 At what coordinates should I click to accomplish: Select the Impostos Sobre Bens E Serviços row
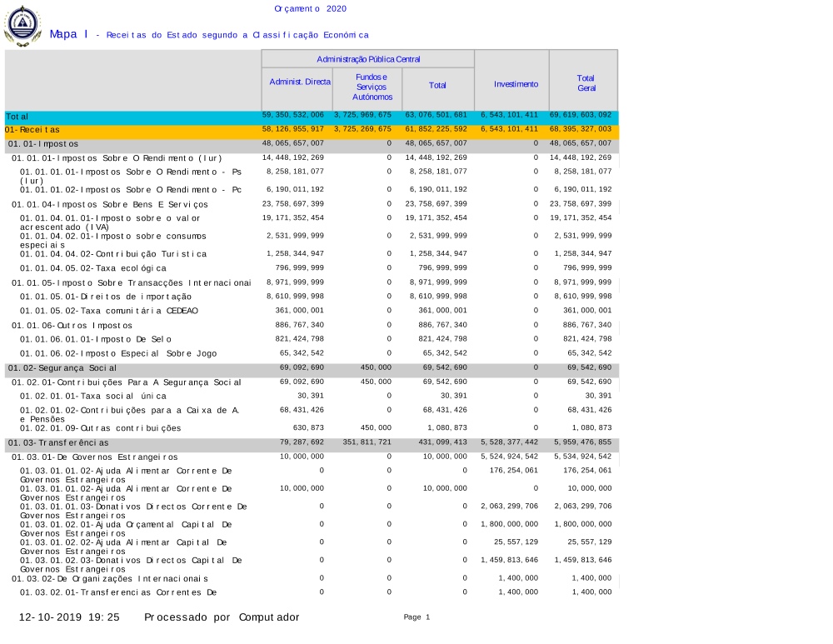pos(110,204)
